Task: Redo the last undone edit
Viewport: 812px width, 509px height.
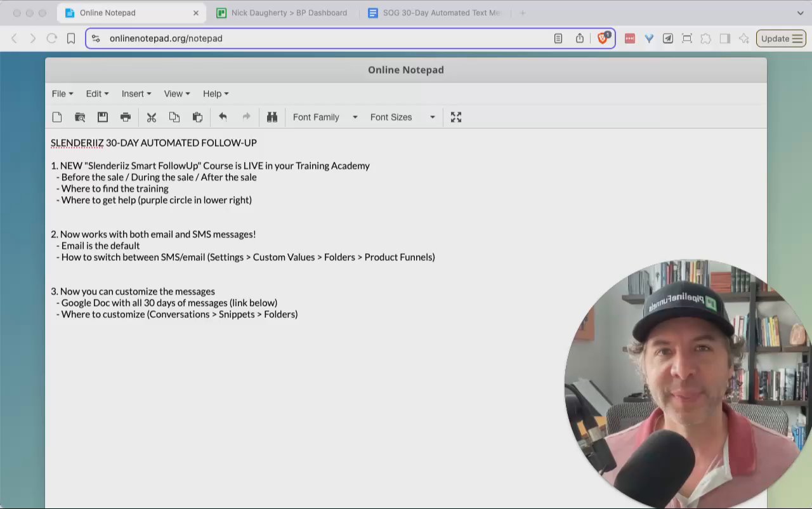Action: [246, 117]
